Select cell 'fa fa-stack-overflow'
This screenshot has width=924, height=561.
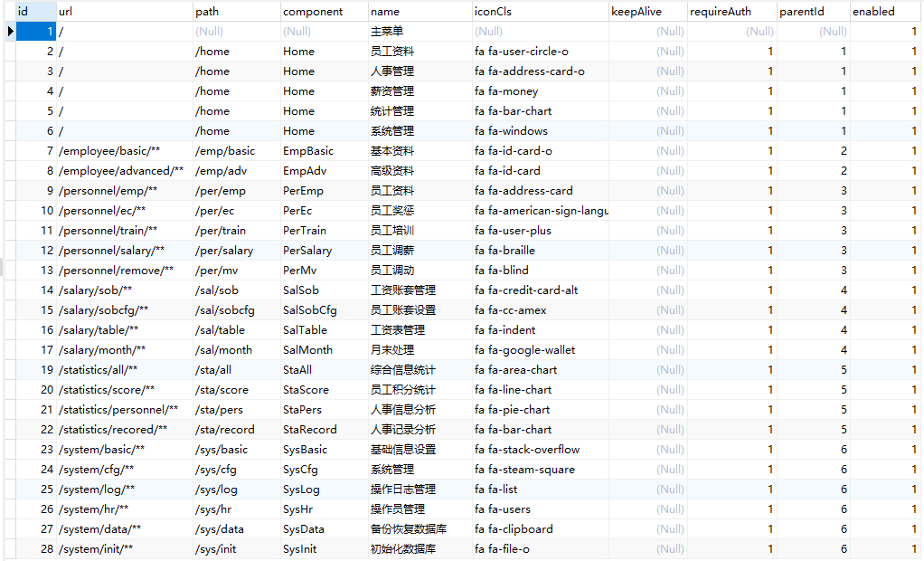(x=541, y=450)
